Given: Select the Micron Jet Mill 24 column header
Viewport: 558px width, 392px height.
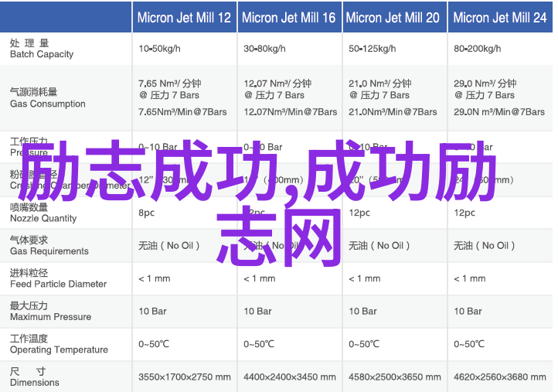Looking at the screenshot, I should click(x=500, y=18).
